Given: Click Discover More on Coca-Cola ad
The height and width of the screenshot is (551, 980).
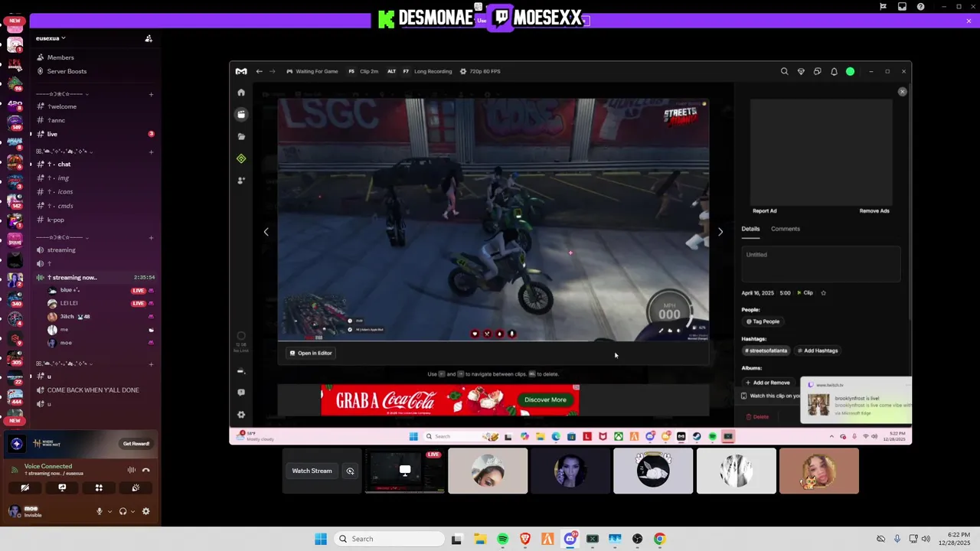Looking at the screenshot, I should click(545, 399).
